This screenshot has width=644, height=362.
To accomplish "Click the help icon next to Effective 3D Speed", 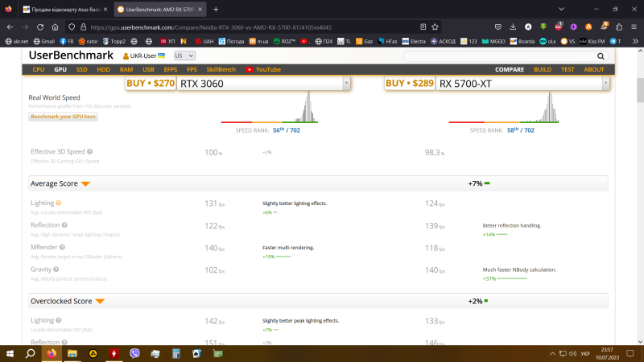I will [x=89, y=151].
